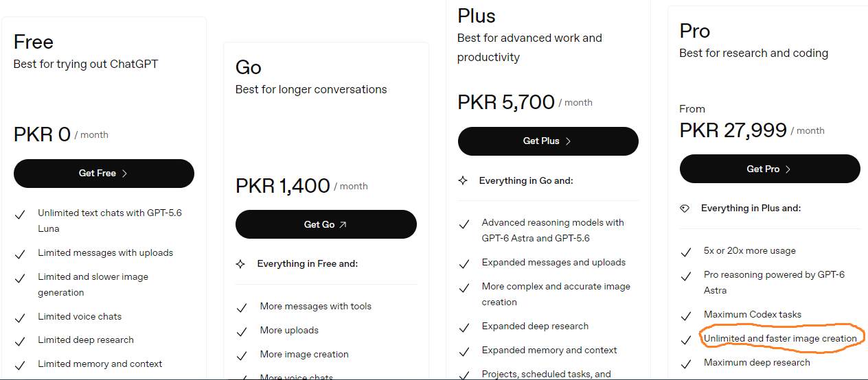Click the checkmark beside Advanced reasoning models

coord(464,224)
